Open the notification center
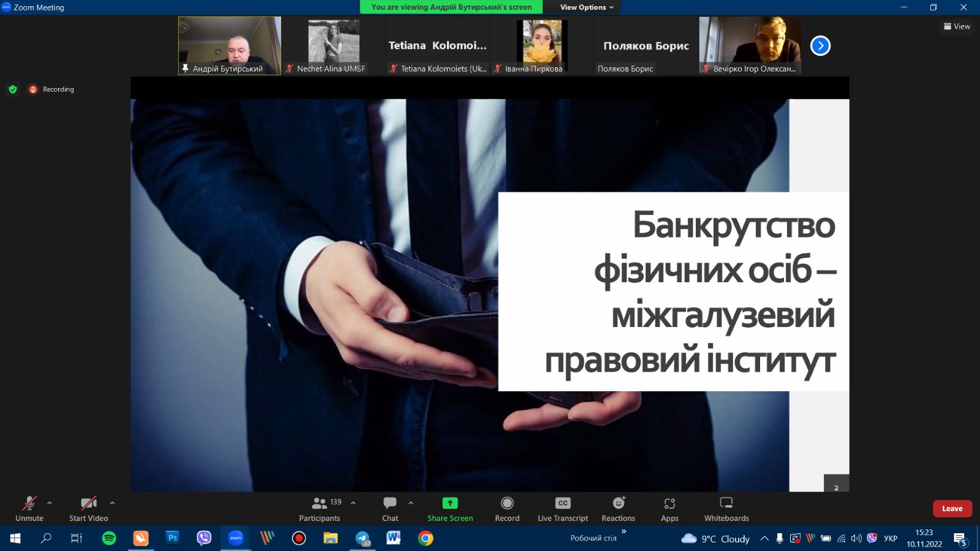The width and height of the screenshot is (980, 551). [x=960, y=539]
